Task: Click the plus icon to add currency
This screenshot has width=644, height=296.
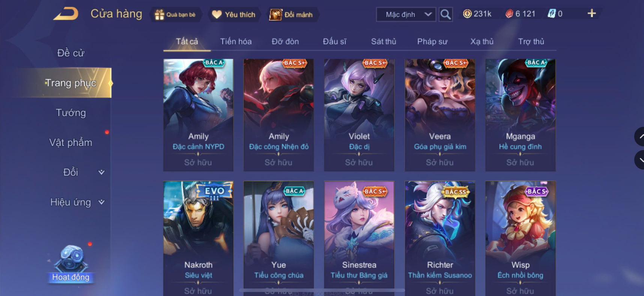Action: (x=591, y=14)
